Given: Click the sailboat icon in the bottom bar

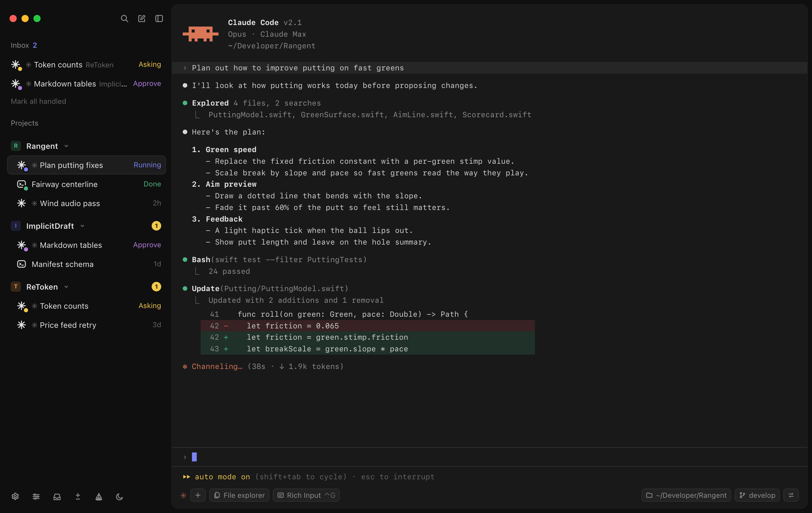Looking at the screenshot, I should pyautogui.click(x=99, y=496).
